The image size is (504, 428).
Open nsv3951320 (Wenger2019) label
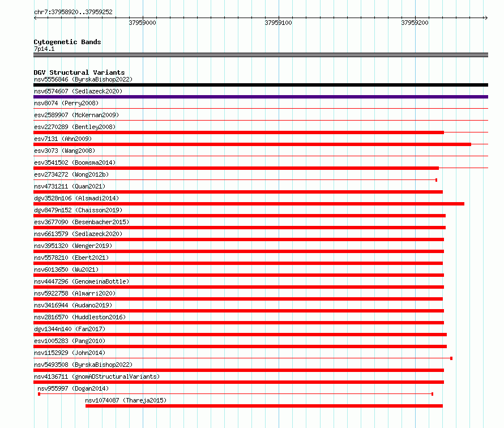(x=73, y=246)
